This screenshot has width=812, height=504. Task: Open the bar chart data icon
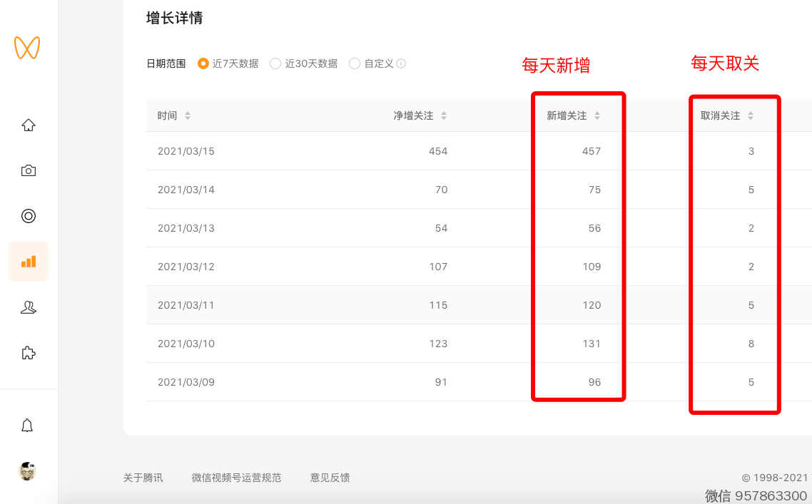tap(29, 262)
